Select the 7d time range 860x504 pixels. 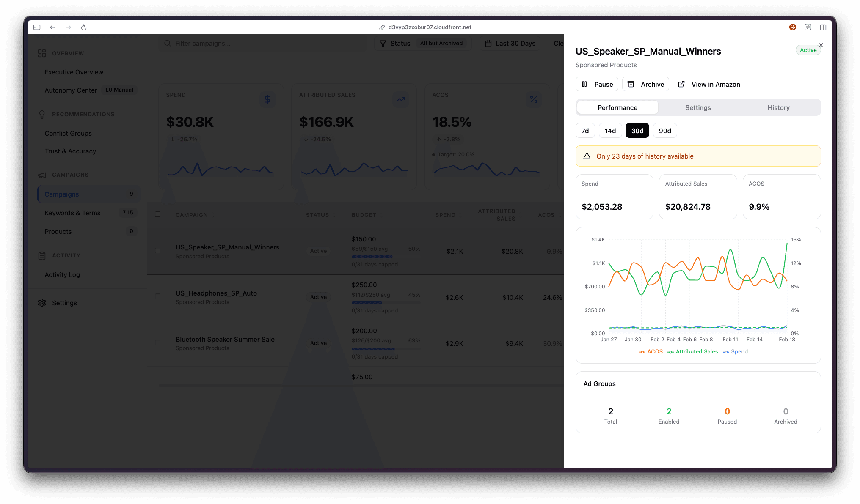click(x=585, y=131)
